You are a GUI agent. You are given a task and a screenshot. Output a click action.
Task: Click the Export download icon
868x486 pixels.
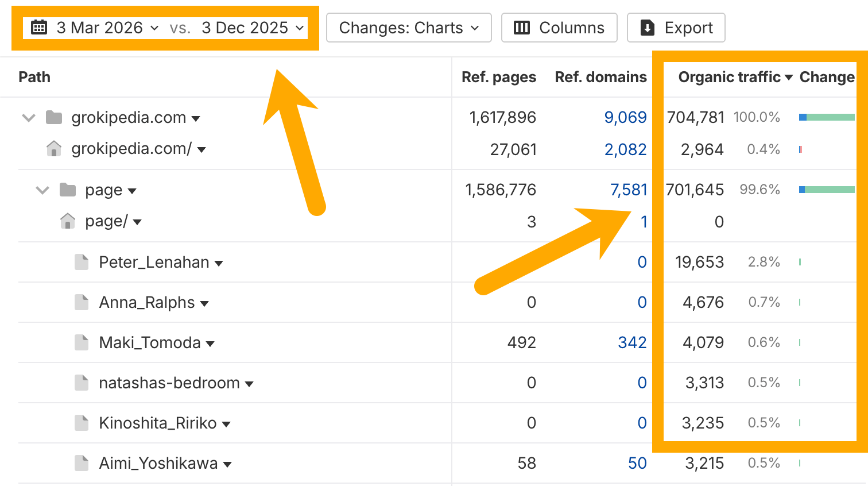point(647,28)
